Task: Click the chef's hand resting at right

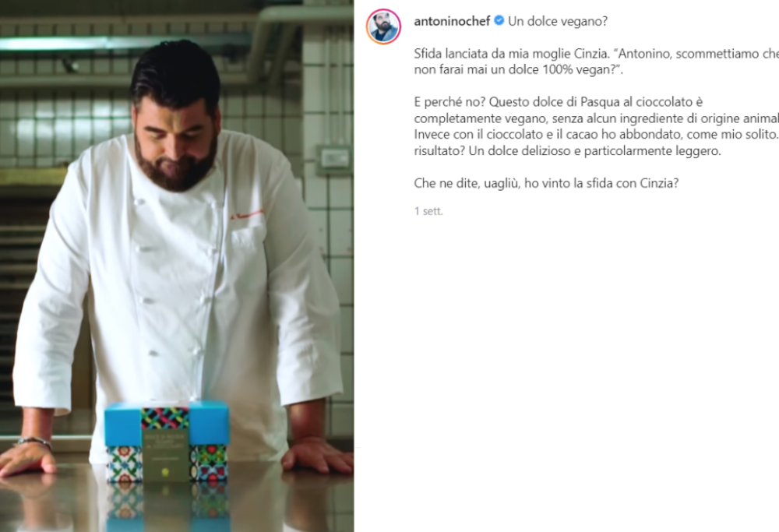Action: pos(316,456)
